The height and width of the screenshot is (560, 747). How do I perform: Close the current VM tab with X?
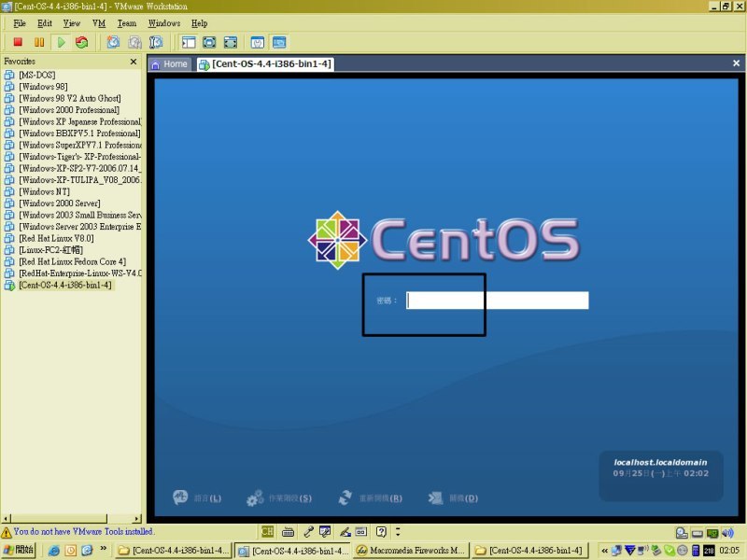click(x=736, y=63)
